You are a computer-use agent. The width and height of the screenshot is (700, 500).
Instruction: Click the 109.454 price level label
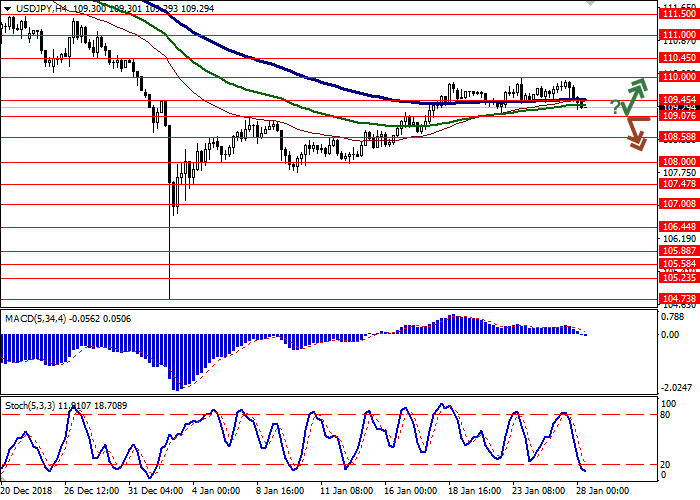tap(678, 100)
